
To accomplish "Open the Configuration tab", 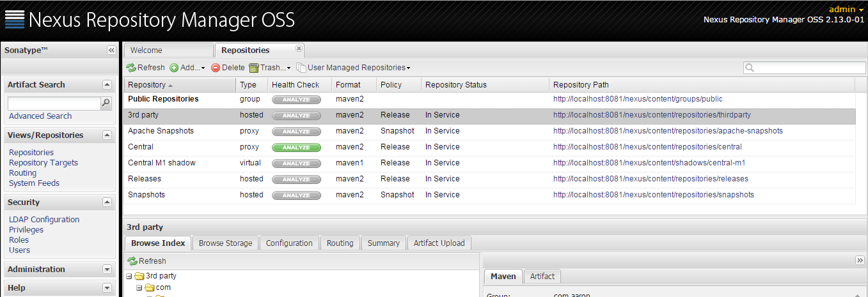I will [289, 243].
